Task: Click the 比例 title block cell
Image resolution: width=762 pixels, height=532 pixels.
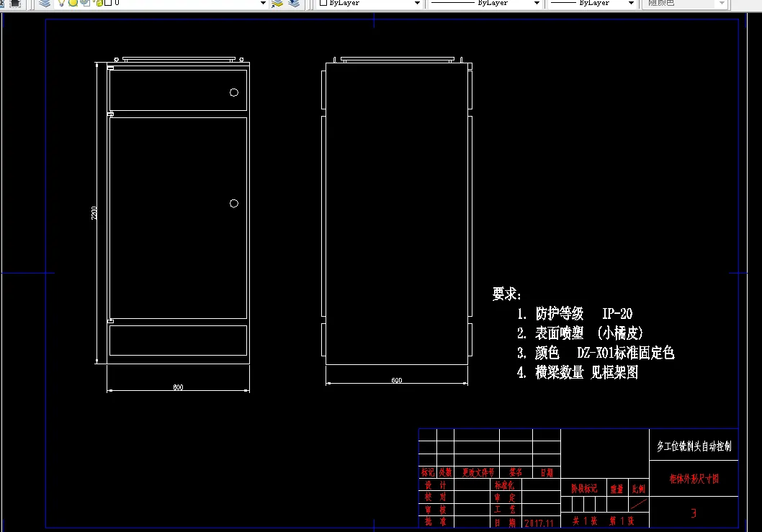Action: pyautogui.click(x=639, y=489)
